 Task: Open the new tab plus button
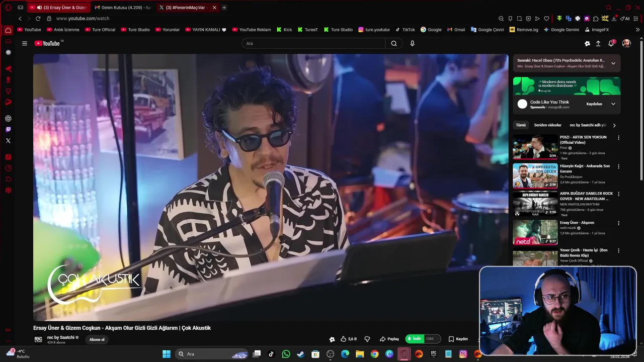(224, 8)
